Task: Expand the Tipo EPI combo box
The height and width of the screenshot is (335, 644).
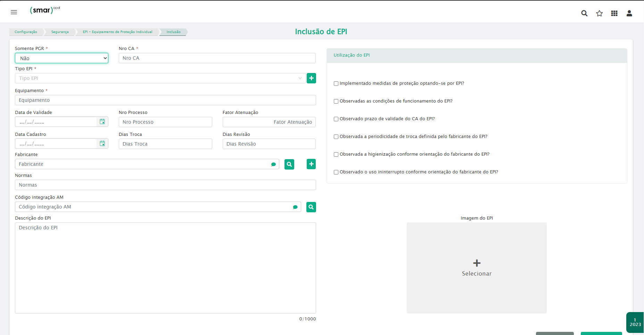Action: 160,78
